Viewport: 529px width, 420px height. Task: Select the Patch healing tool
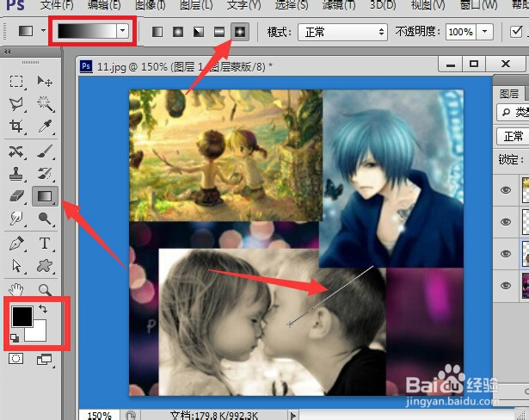coord(16,152)
